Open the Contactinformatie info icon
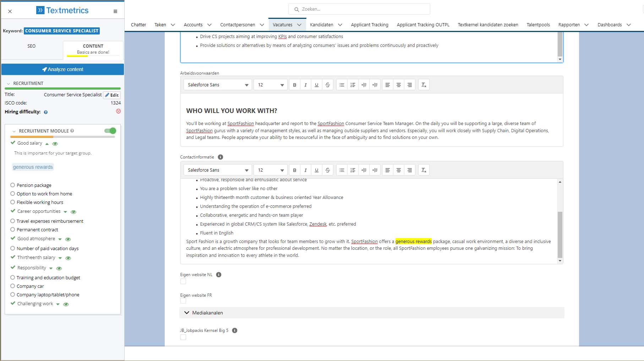Screen dimensions: 644x361 click(220, 157)
